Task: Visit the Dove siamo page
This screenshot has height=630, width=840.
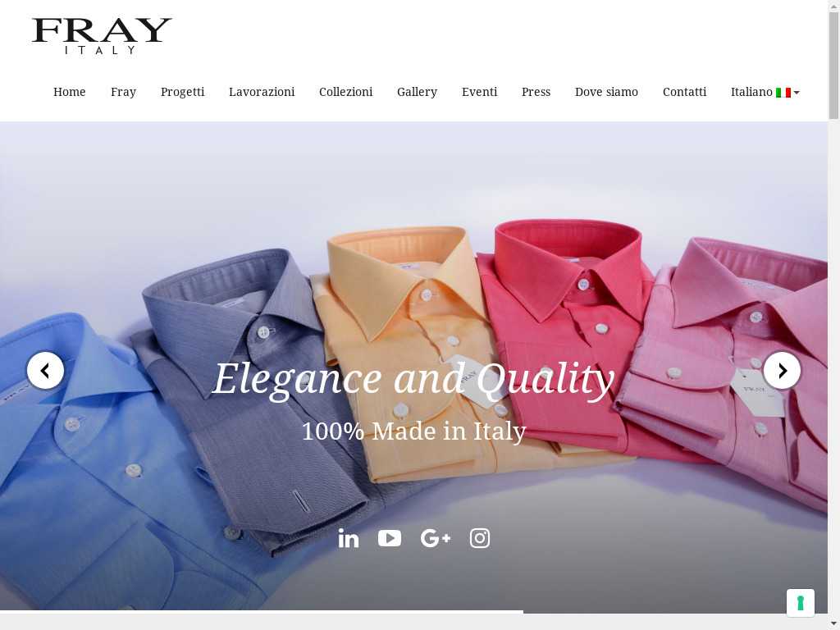Action: pos(606,92)
